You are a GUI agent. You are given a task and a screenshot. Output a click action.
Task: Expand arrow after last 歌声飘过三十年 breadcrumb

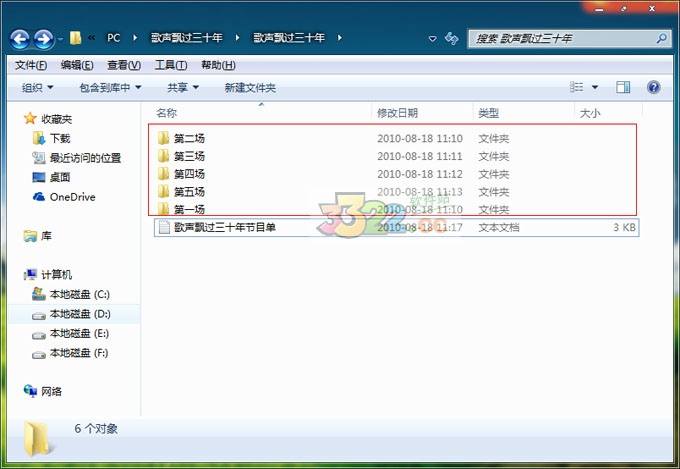(340, 38)
